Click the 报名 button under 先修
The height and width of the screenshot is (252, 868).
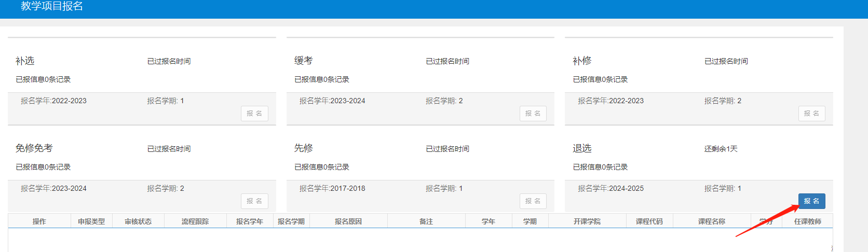[533, 201]
